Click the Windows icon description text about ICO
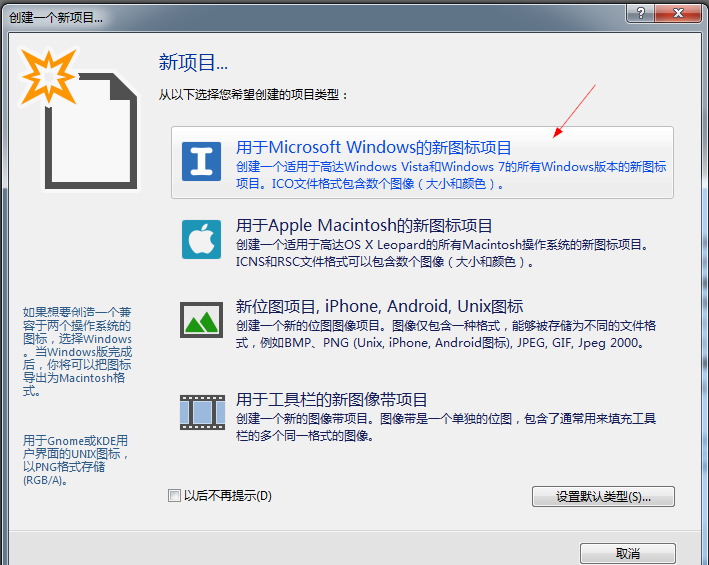The image size is (709, 565). click(451, 175)
